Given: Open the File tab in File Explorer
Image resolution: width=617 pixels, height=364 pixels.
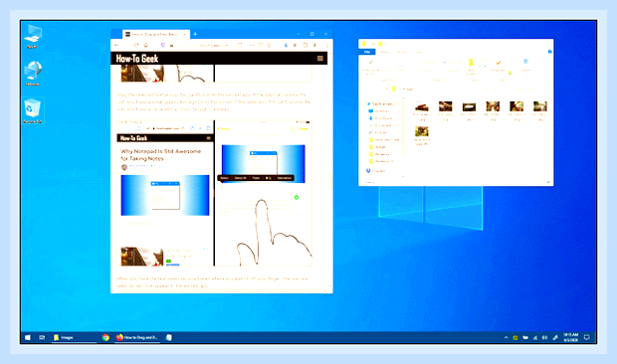Looking at the screenshot, I should click(367, 52).
